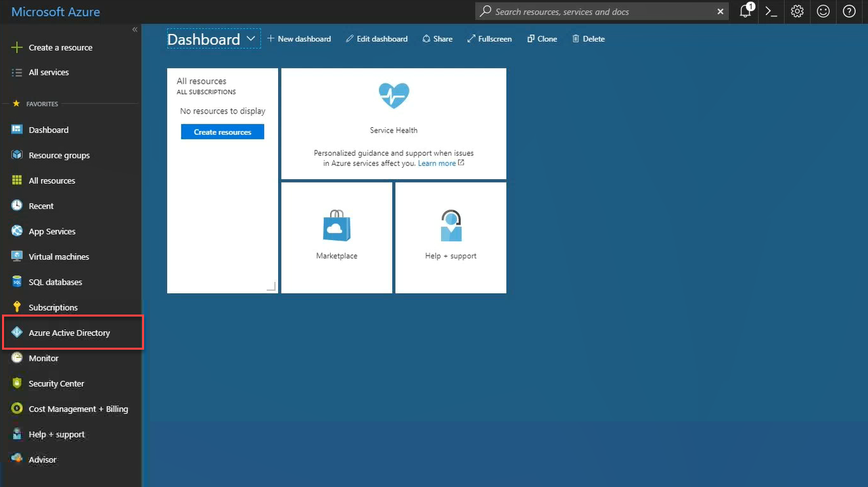
Task: Switch dashboard to Fullscreen
Action: 490,39
